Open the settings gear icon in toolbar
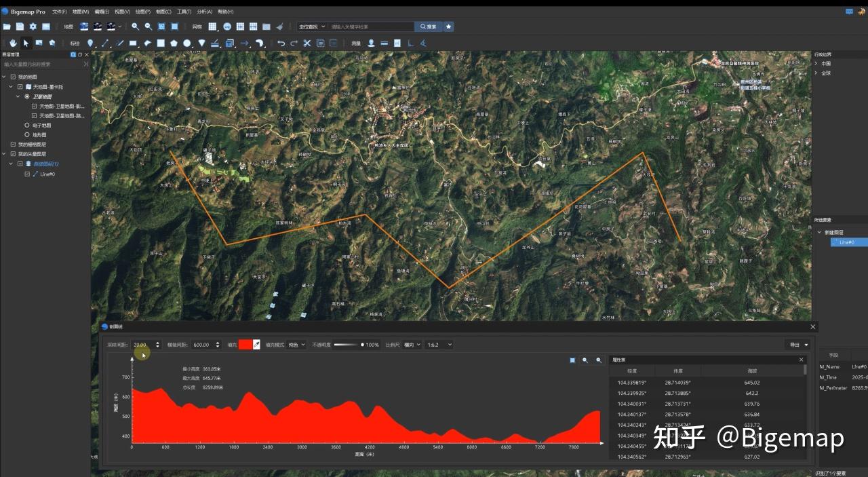868x477 pixels. pos(33,26)
